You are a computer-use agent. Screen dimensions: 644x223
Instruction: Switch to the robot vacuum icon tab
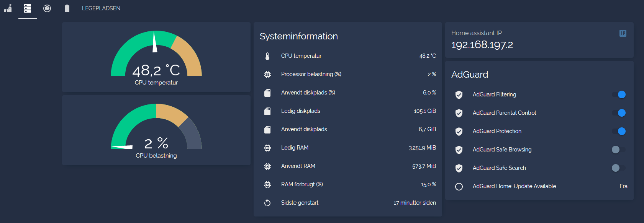(x=47, y=8)
